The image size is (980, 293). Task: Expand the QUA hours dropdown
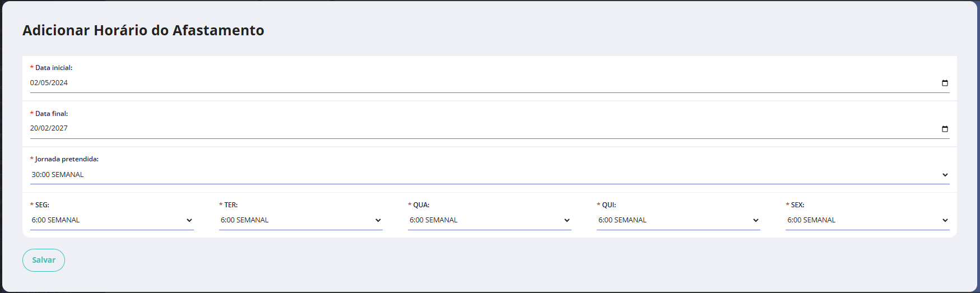pyautogui.click(x=489, y=220)
